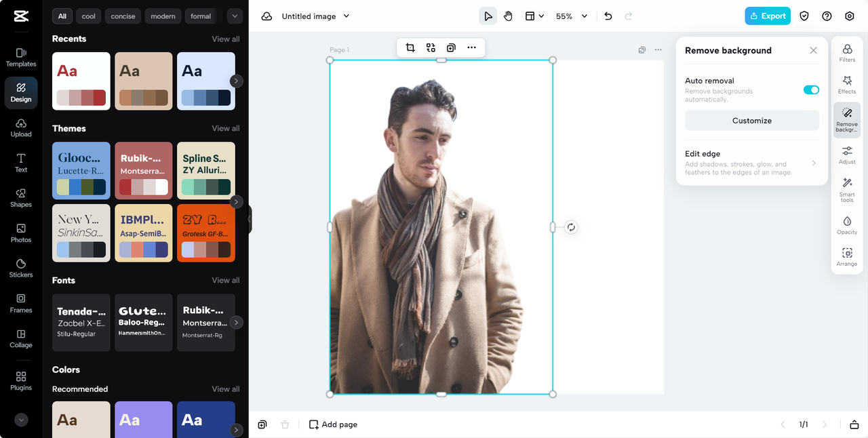This screenshot has width=868, height=438.
Task: Click the CapCut logo icon
Action: 20,16
